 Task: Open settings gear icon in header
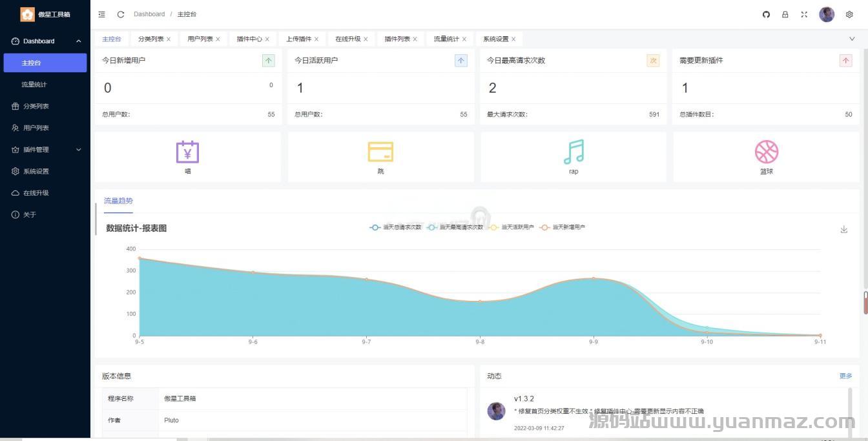849,14
